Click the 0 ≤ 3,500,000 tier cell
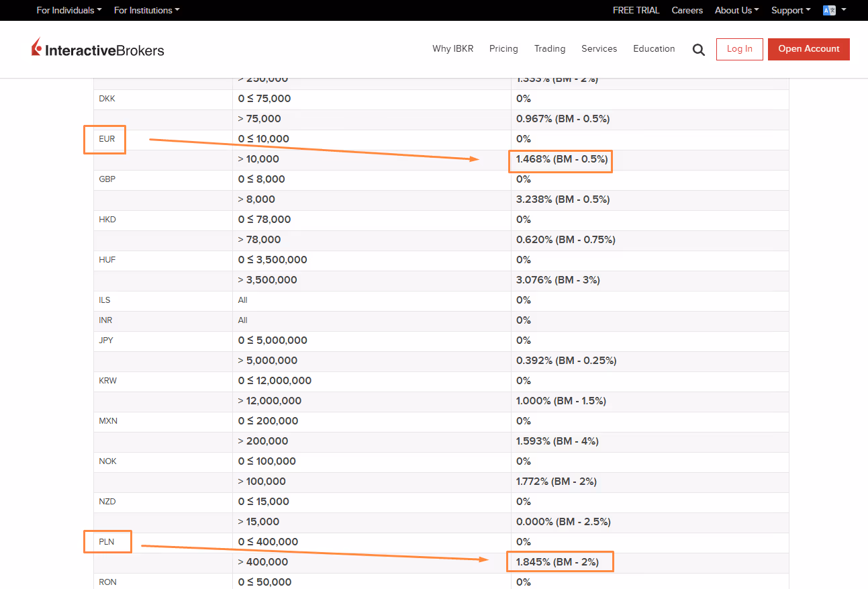Image resolution: width=868 pixels, height=589 pixels. (x=372, y=260)
